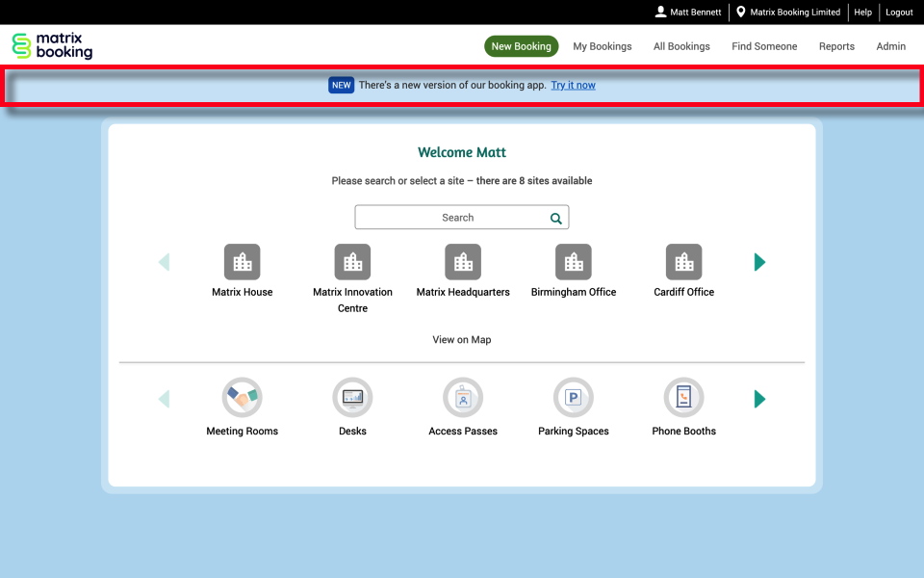Select the Matrix House site icon
Screen dimensions: 924x578
pyautogui.click(x=243, y=262)
